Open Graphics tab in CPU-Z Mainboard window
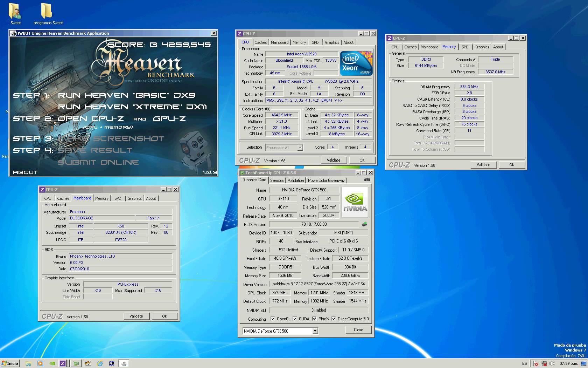 [x=134, y=198]
